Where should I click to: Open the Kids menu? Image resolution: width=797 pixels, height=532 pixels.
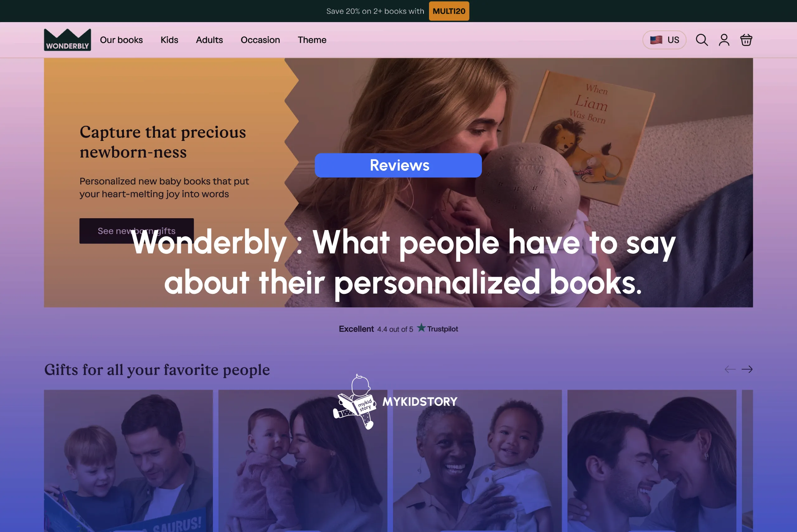coord(169,40)
